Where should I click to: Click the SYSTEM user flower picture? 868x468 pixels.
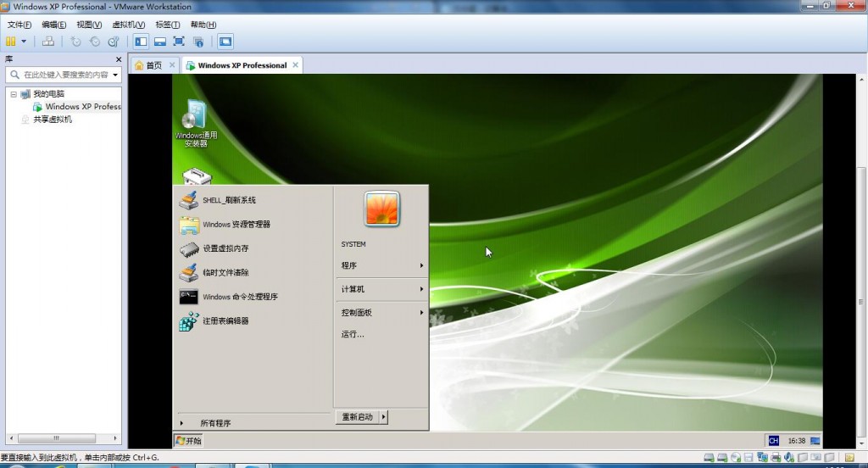(x=382, y=209)
